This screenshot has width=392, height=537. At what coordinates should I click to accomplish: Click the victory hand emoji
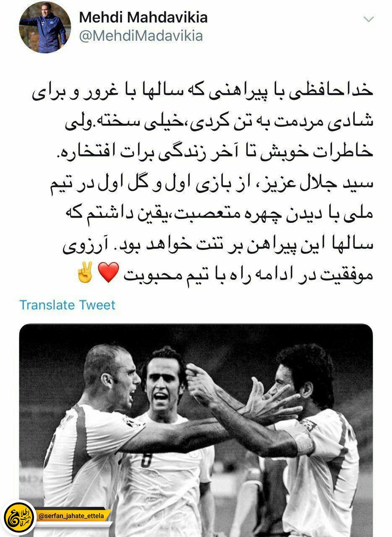(87, 275)
